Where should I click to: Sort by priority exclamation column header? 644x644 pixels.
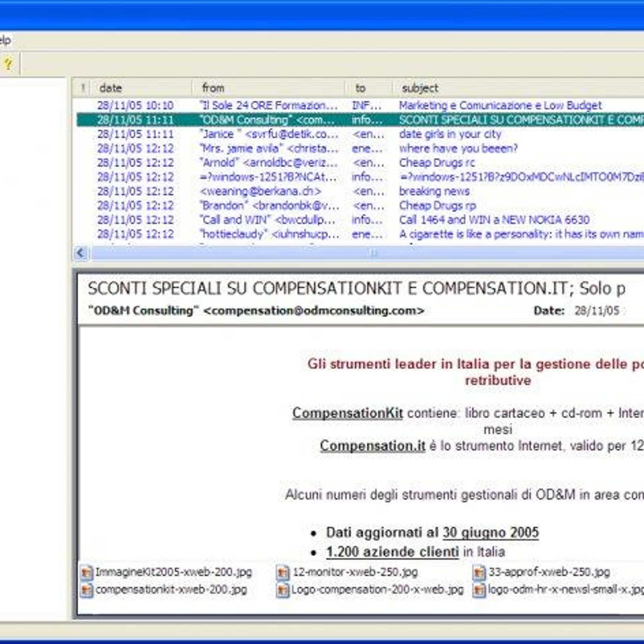point(82,88)
